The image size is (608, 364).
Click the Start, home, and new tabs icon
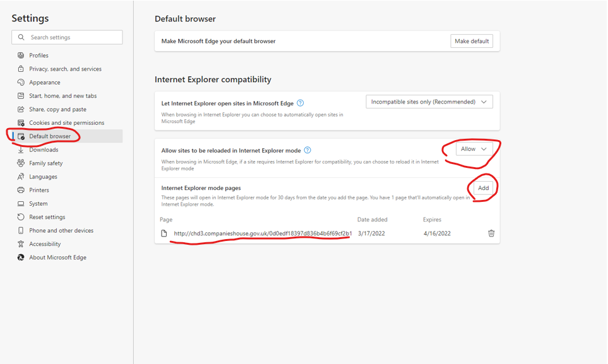click(x=21, y=96)
